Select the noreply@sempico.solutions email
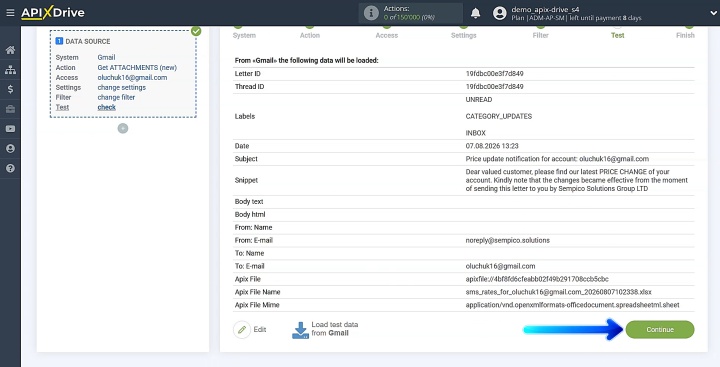 coord(507,240)
